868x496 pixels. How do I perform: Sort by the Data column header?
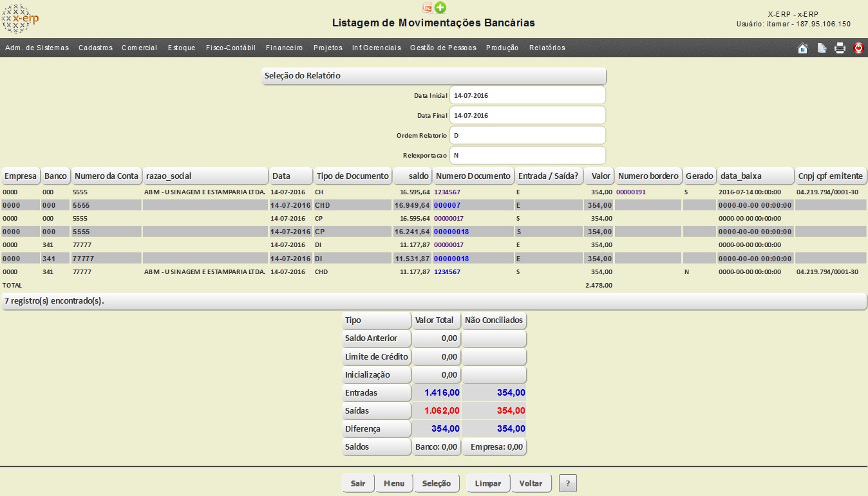click(290, 176)
